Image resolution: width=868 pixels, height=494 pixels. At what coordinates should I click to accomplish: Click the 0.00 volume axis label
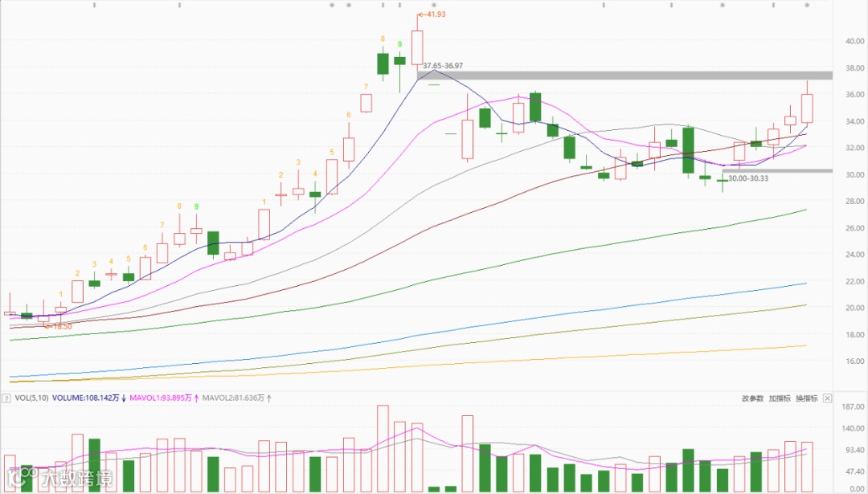(857, 489)
